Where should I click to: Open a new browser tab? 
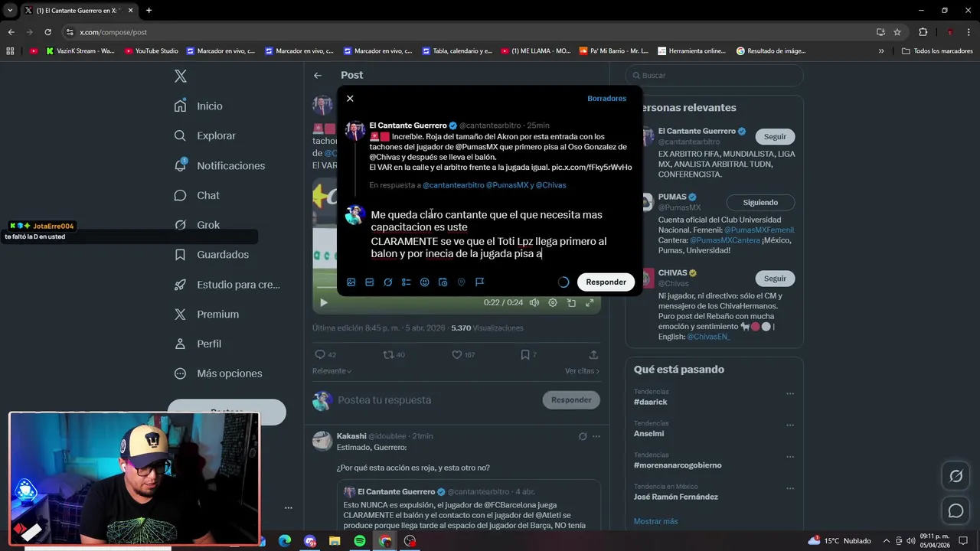pyautogui.click(x=149, y=11)
